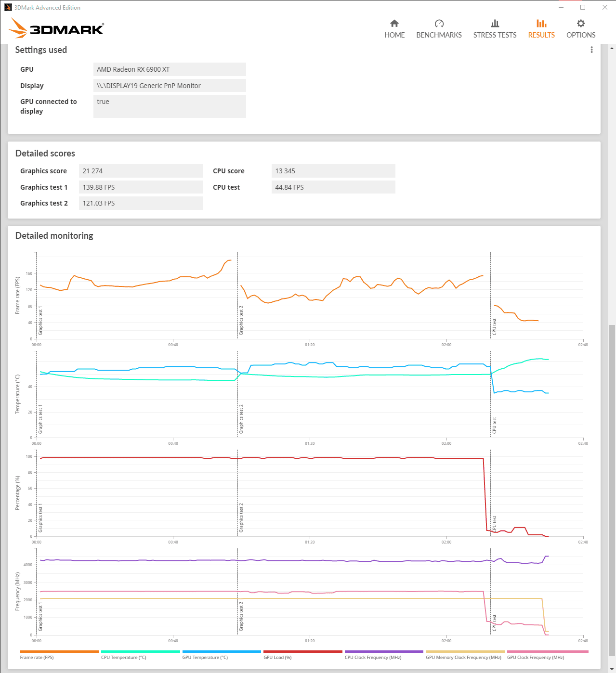Click the Detailed scores heading
This screenshot has height=673, width=616.
[45, 153]
